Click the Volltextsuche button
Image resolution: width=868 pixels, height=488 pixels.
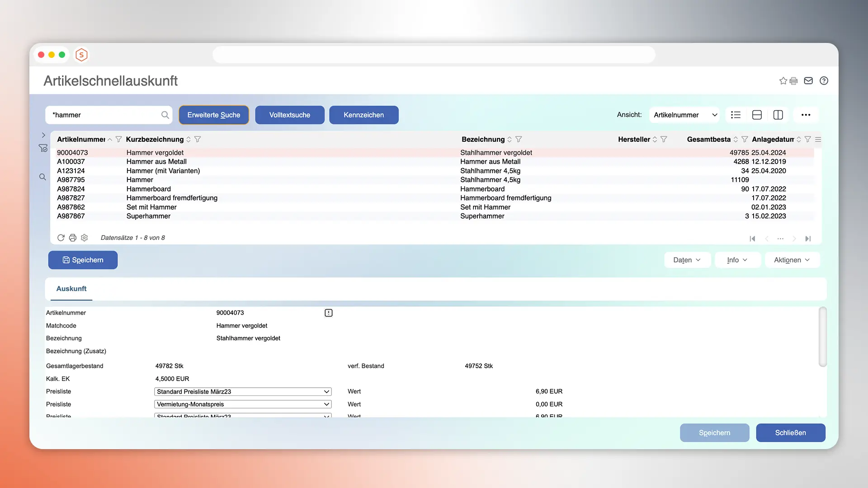tap(290, 115)
